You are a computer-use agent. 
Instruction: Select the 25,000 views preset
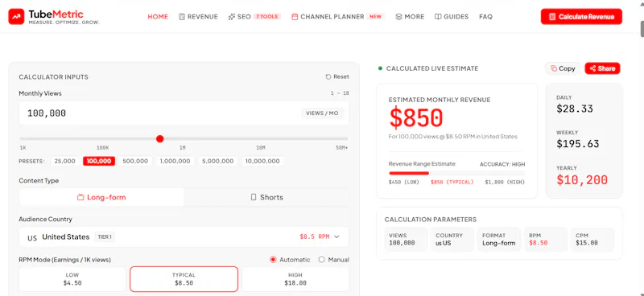(65, 162)
